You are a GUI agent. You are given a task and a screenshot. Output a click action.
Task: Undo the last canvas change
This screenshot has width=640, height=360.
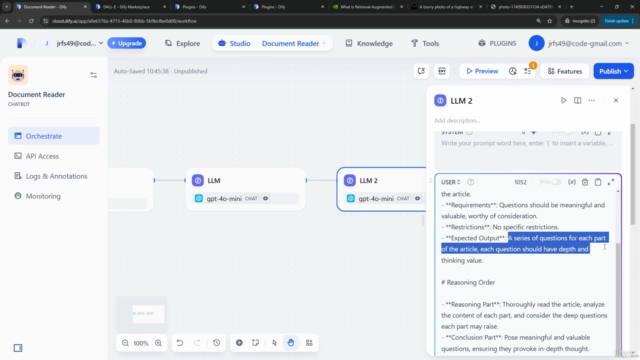click(x=180, y=343)
